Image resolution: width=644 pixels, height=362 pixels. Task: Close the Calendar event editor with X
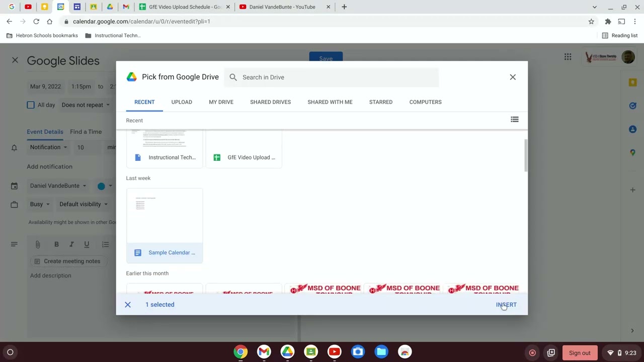15,60
